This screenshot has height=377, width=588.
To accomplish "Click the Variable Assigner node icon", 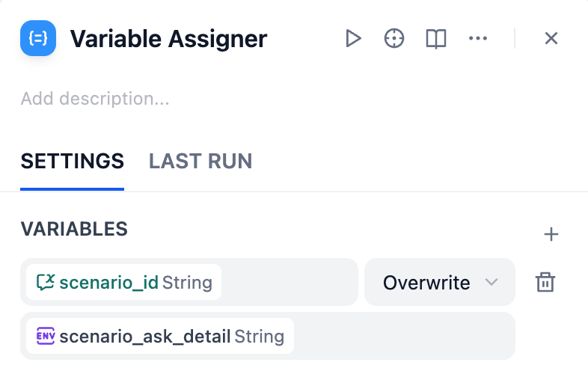I will click(x=38, y=38).
